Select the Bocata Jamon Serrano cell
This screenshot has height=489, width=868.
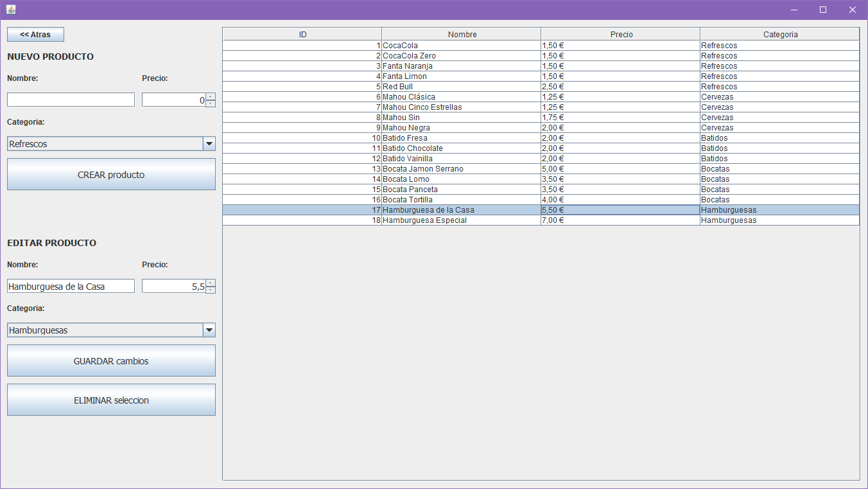pos(462,169)
